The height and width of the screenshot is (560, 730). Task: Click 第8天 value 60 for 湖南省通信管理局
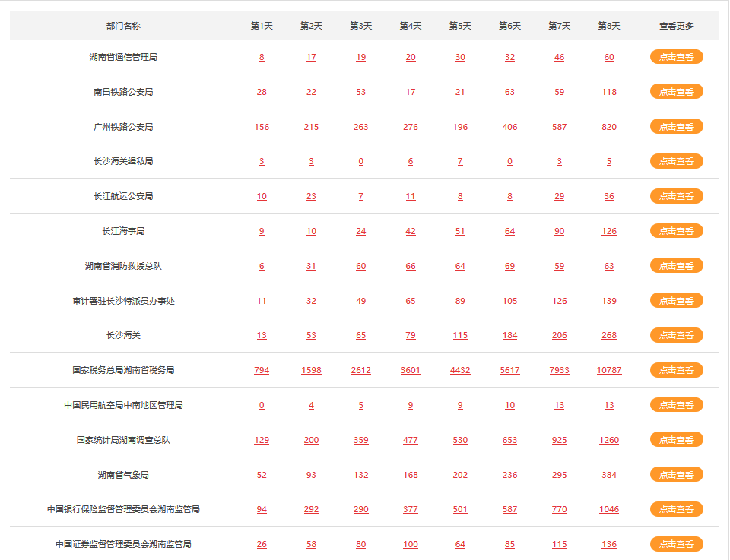609,57
